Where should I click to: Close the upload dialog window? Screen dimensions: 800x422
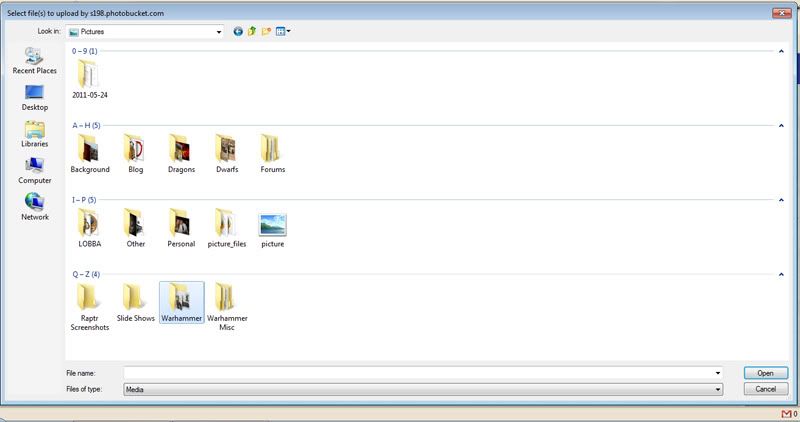click(782, 13)
